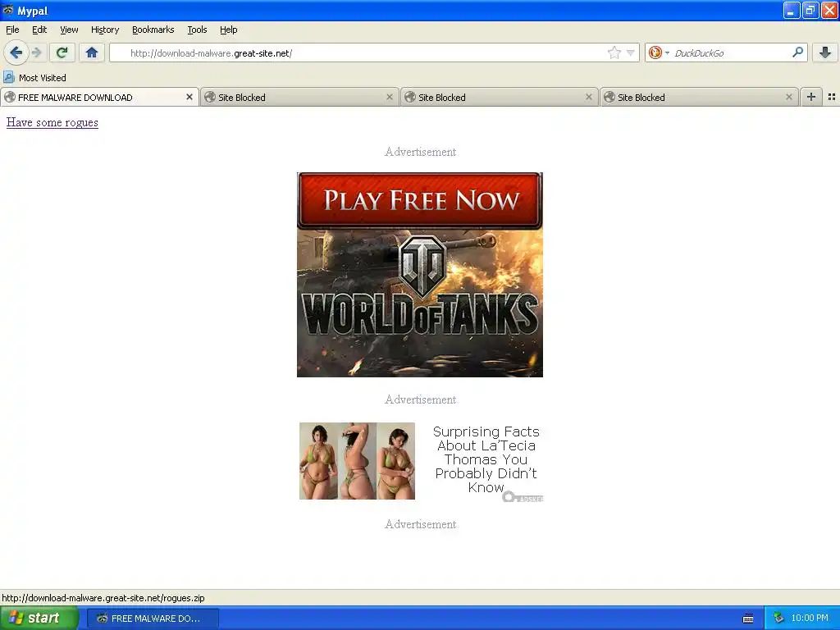Viewport: 840px width, 630px height.
Task: Click the magnifier search icon
Action: tap(797, 52)
